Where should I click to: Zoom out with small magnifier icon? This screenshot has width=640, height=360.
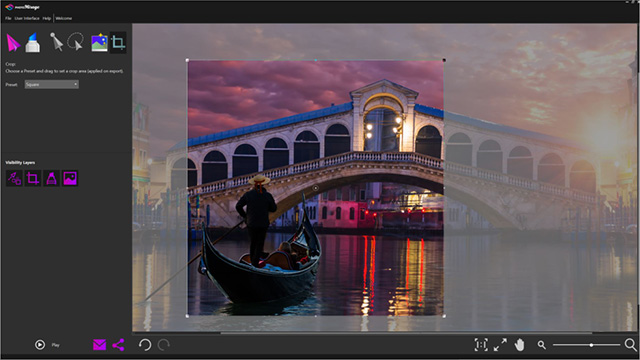click(x=542, y=345)
